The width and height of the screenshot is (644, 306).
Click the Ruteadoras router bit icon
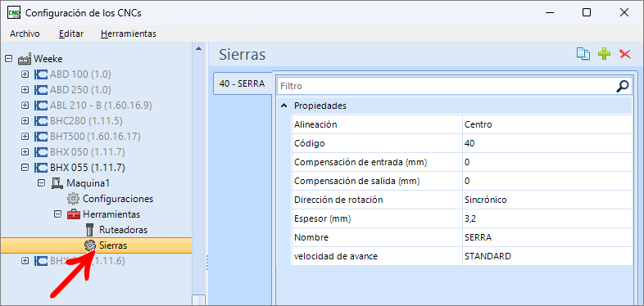click(x=89, y=230)
